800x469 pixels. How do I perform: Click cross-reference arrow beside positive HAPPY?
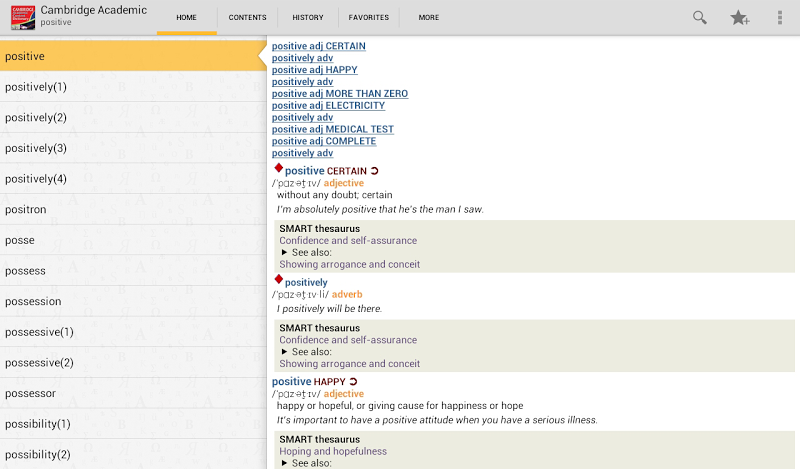353,382
